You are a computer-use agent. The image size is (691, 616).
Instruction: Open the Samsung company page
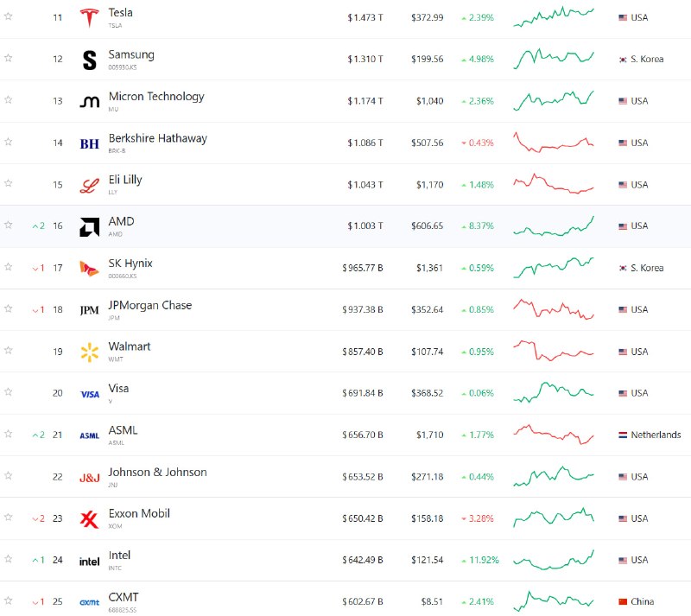pyautogui.click(x=131, y=54)
